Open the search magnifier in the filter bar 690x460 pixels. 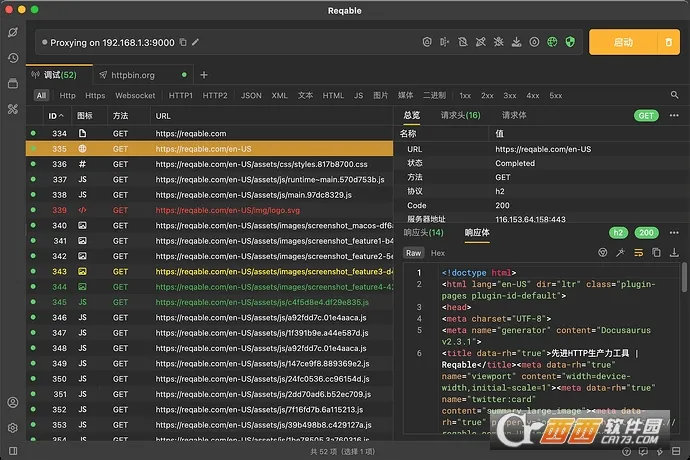click(674, 95)
